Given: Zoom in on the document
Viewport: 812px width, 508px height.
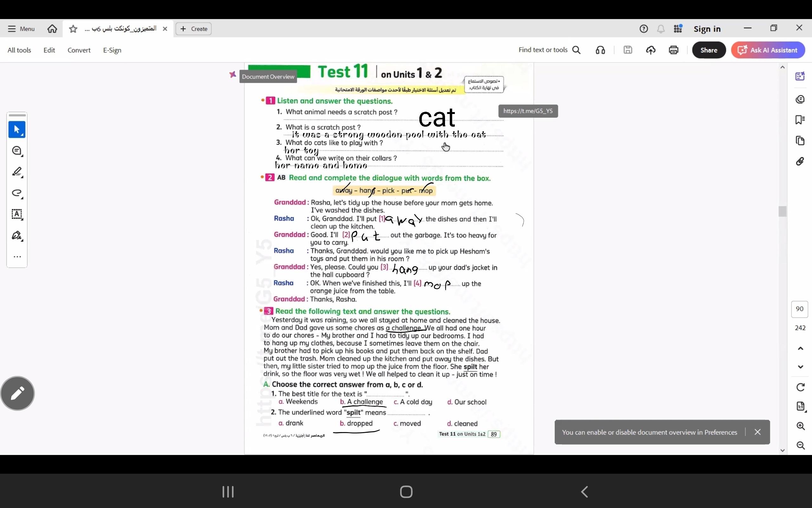Looking at the screenshot, I should [801, 426].
